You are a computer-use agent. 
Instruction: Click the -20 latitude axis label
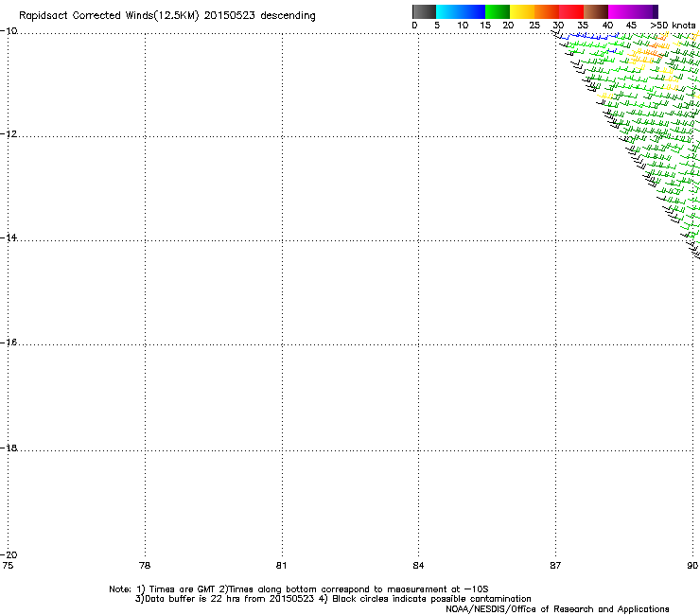pos(9,554)
